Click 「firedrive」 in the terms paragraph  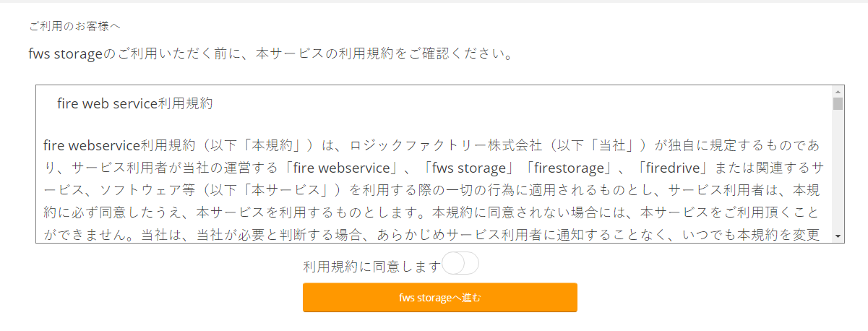click(671, 168)
